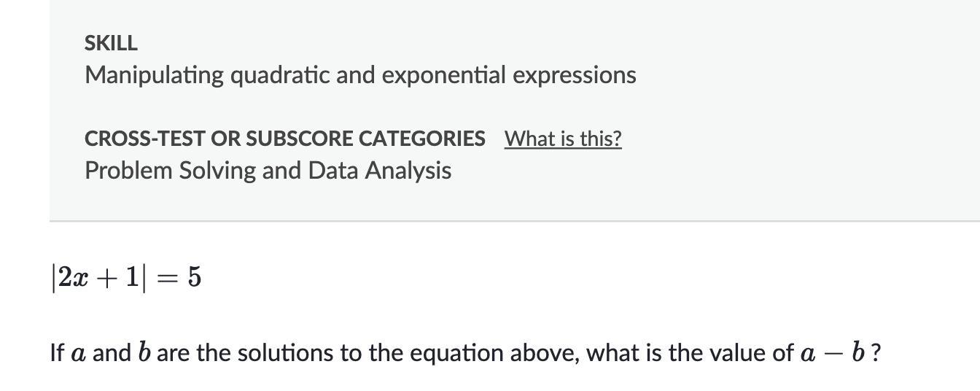980x391 pixels.
Task: Click the variable b after the word "and"
Action: tap(144, 353)
